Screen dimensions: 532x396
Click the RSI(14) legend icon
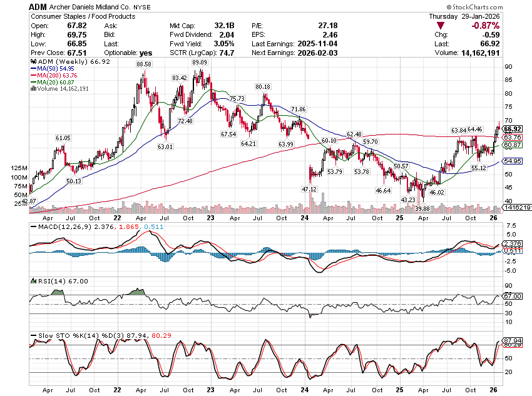(33, 282)
